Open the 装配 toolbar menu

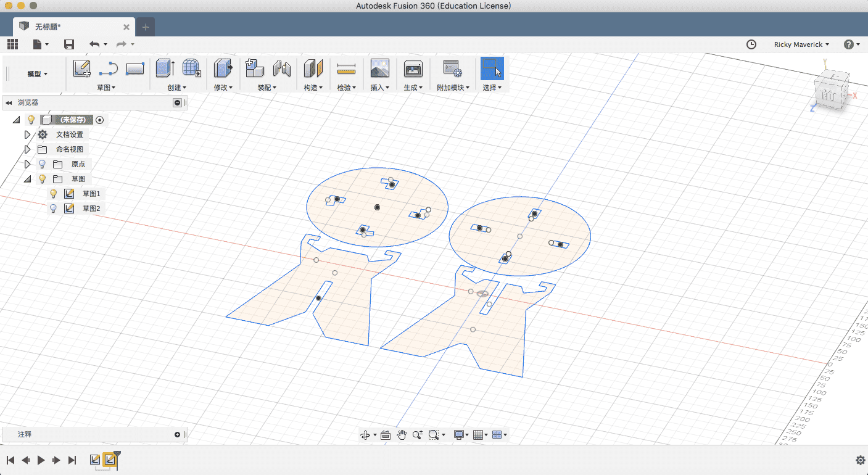267,88
